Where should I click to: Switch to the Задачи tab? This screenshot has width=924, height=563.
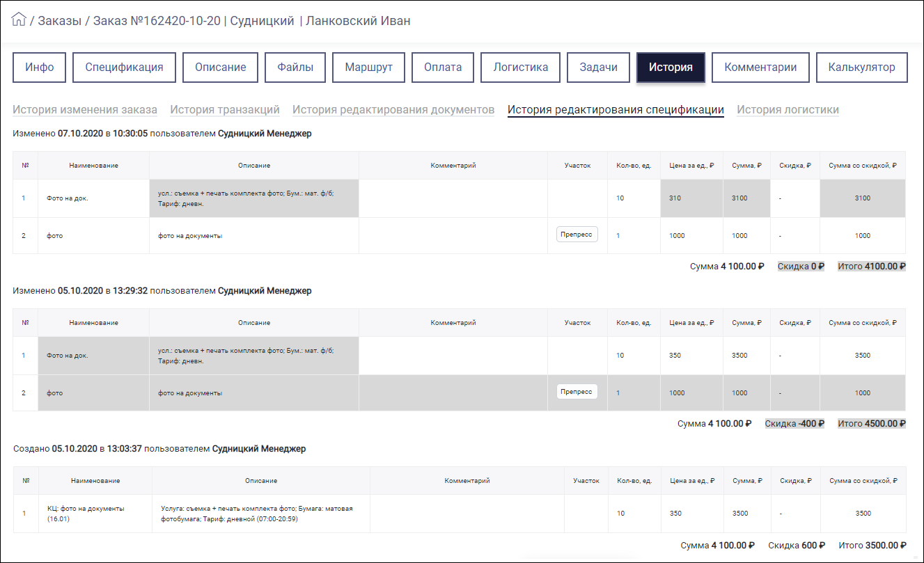point(599,68)
